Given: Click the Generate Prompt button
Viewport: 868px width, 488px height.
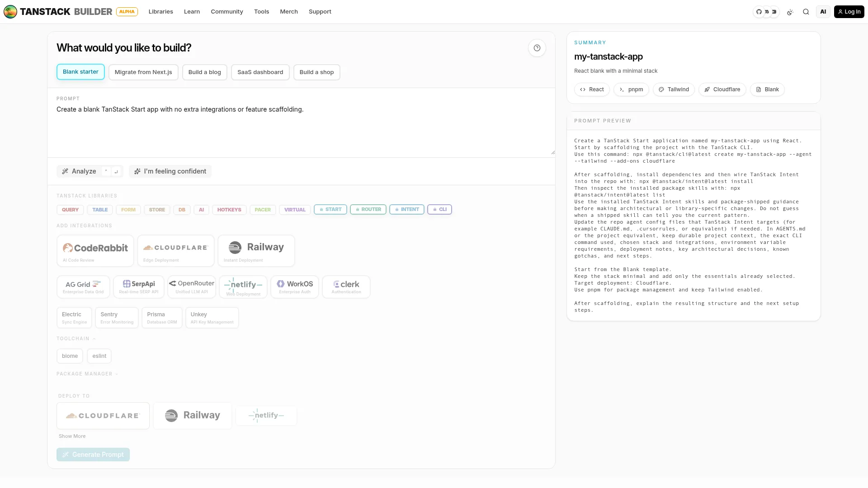Looking at the screenshot, I should tap(93, 455).
